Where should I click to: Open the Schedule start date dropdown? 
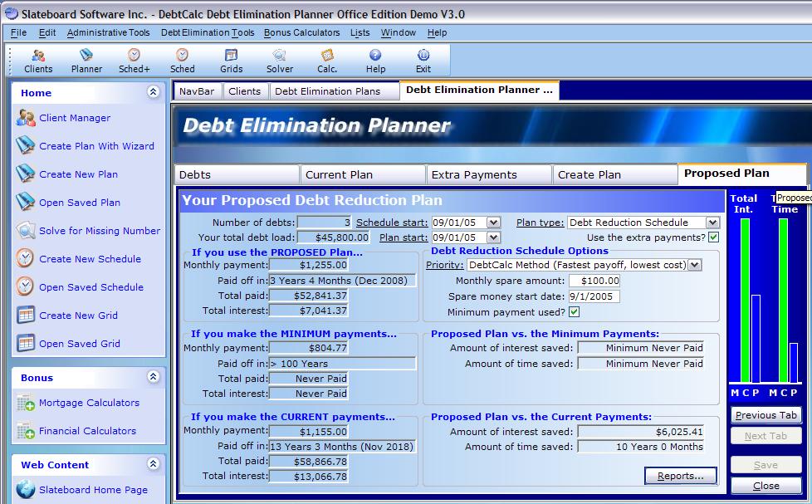click(493, 223)
